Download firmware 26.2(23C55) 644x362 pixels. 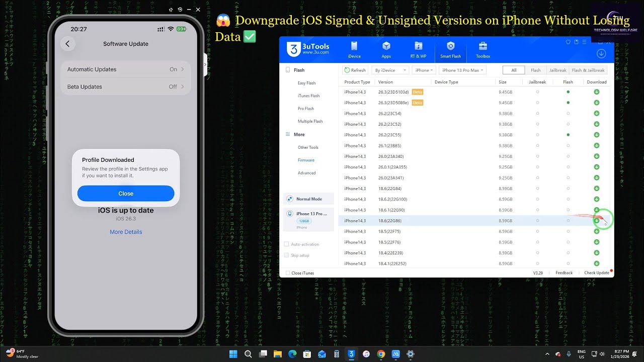point(597,135)
